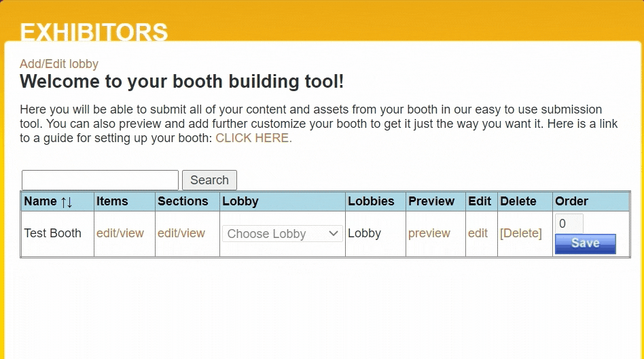Sort by the Name column arrows
Screen dimensions: 644x359
click(67, 202)
